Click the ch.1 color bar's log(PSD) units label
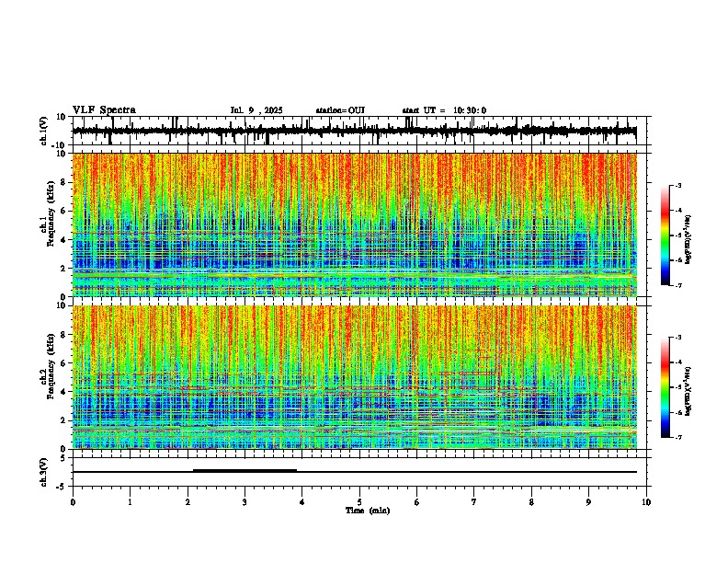Screen dimensions: 728x563 click(x=688, y=239)
